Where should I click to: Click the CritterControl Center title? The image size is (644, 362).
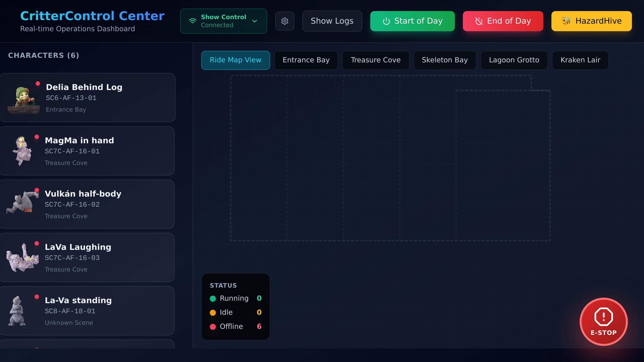pyautogui.click(x=92, y=16)
